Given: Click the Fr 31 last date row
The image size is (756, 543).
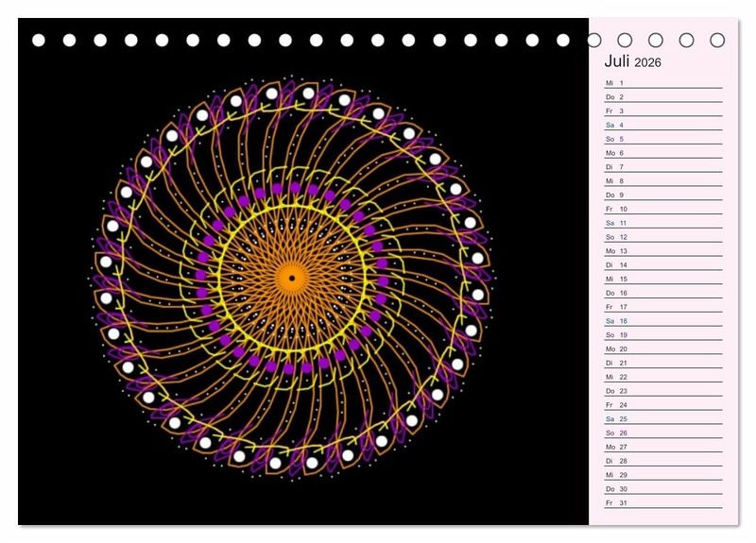Looking at the screenshot, I should [663, 502].
